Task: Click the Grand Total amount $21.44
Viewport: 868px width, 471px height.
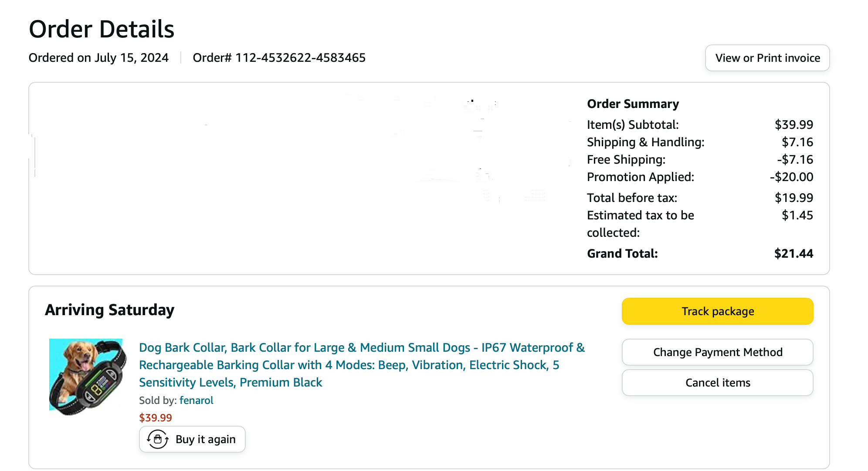Action: click(793, 254)
